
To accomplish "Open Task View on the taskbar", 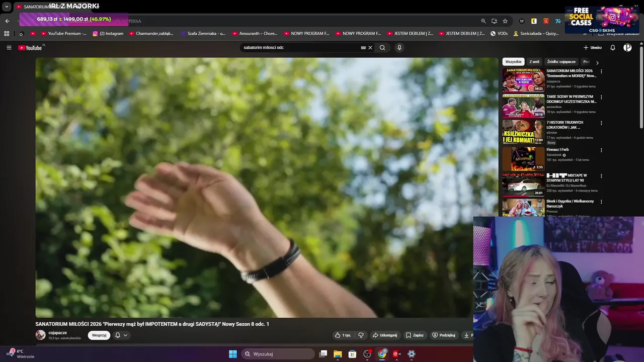I will tap(324, 354).
